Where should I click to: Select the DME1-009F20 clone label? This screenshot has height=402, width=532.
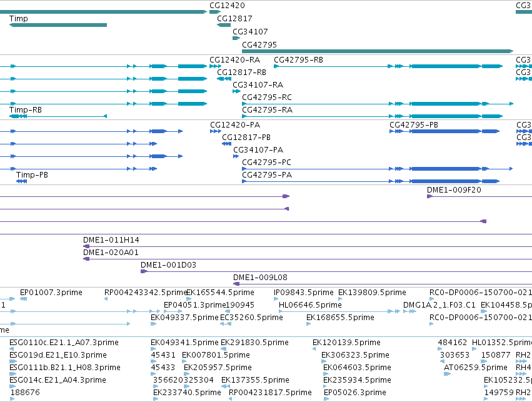(x=454, y=190)
